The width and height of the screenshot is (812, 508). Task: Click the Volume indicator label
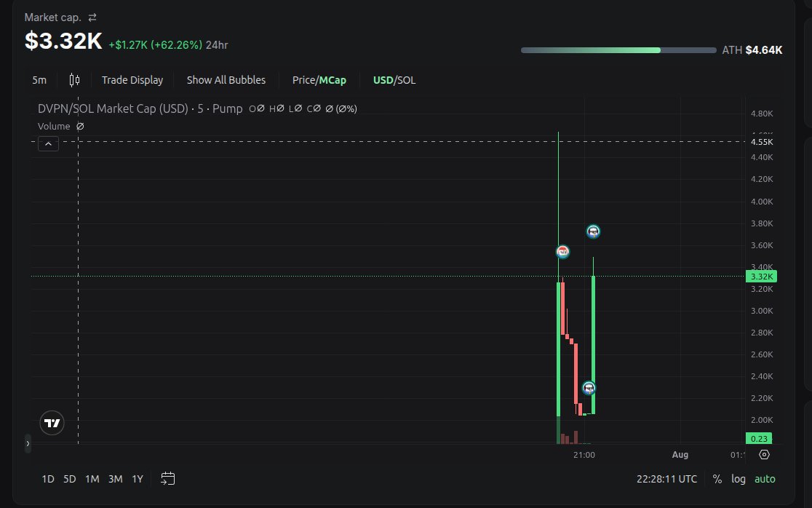(x=54, y=127)
